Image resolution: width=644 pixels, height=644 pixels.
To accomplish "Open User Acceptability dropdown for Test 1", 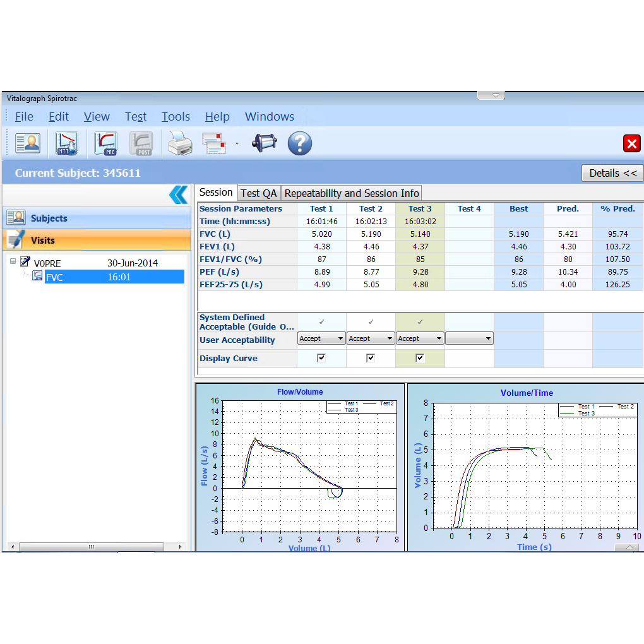I will [321, 339].
